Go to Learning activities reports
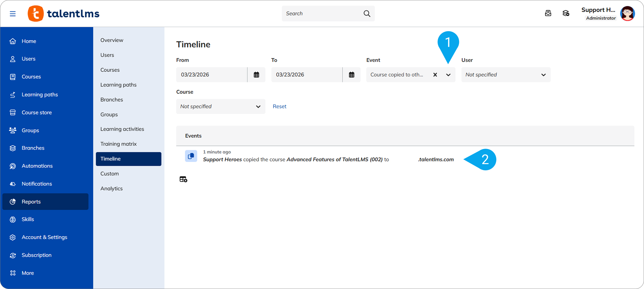Viewport: 644px width, 289px height. coord(122,129)
